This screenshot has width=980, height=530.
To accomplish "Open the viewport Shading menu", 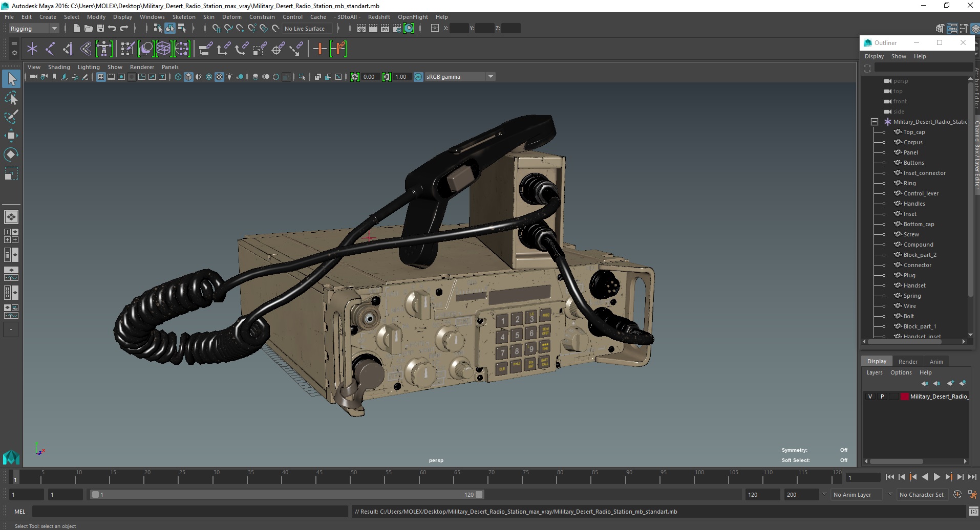I will [59, 67].
